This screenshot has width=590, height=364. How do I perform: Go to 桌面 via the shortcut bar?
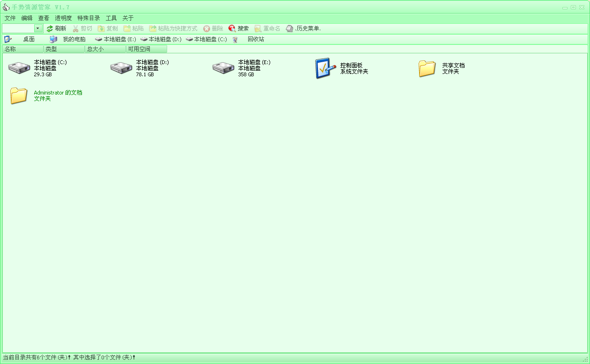20,39
